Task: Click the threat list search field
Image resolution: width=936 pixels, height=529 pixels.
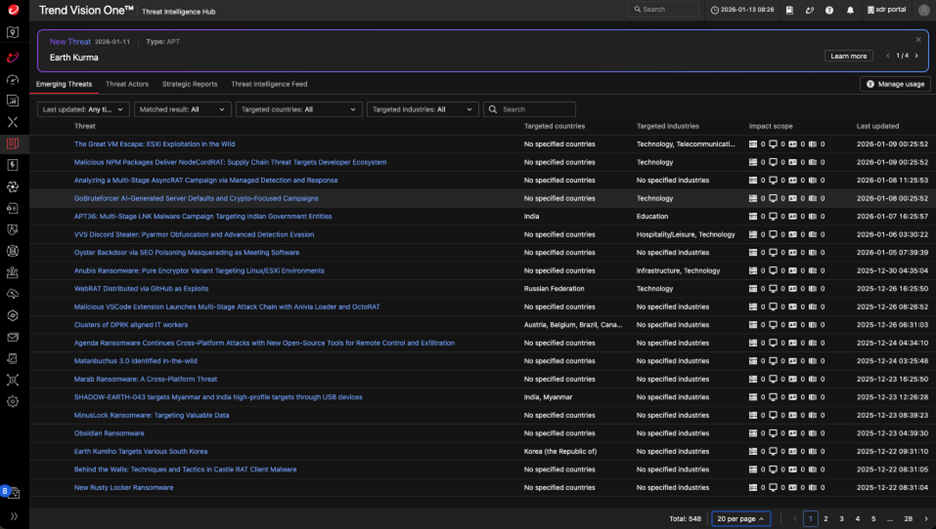Action: [x=536, y=110]
